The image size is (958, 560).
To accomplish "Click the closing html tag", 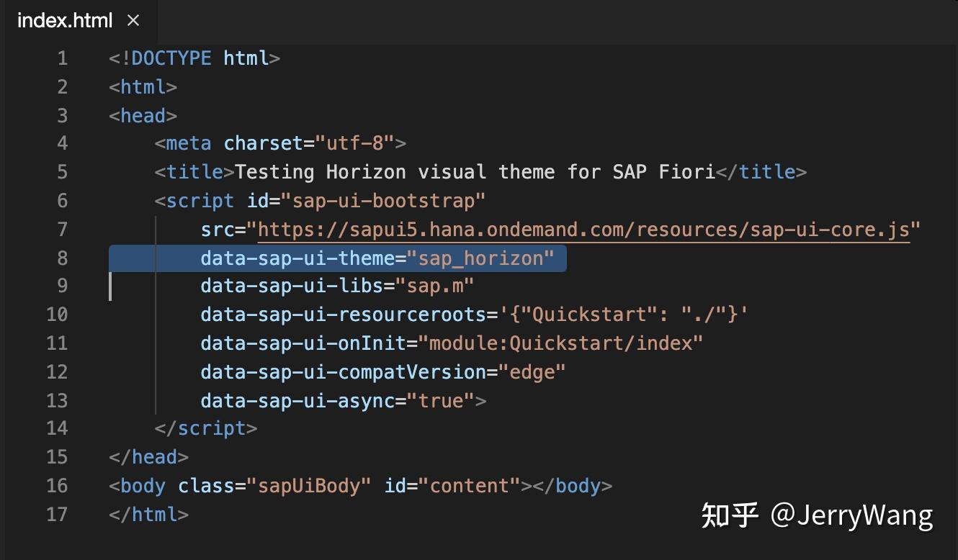I will [x=149, y=515].
